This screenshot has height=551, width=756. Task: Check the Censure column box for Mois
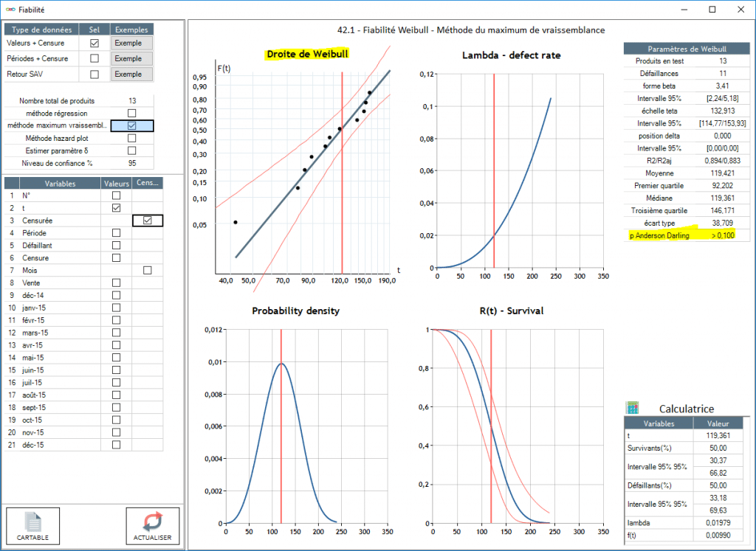(x=148, y=270)
